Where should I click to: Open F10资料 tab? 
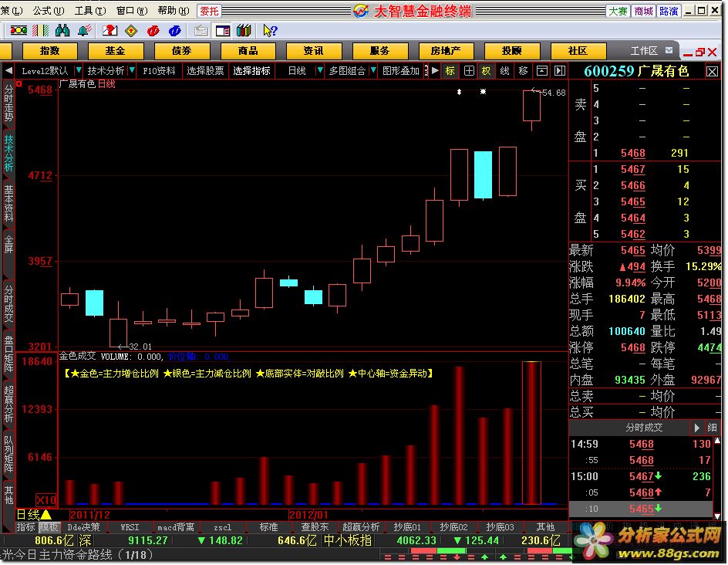coord(159,71)
